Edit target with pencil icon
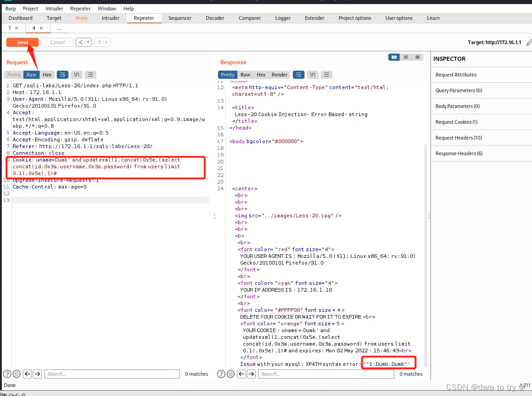 528,42
